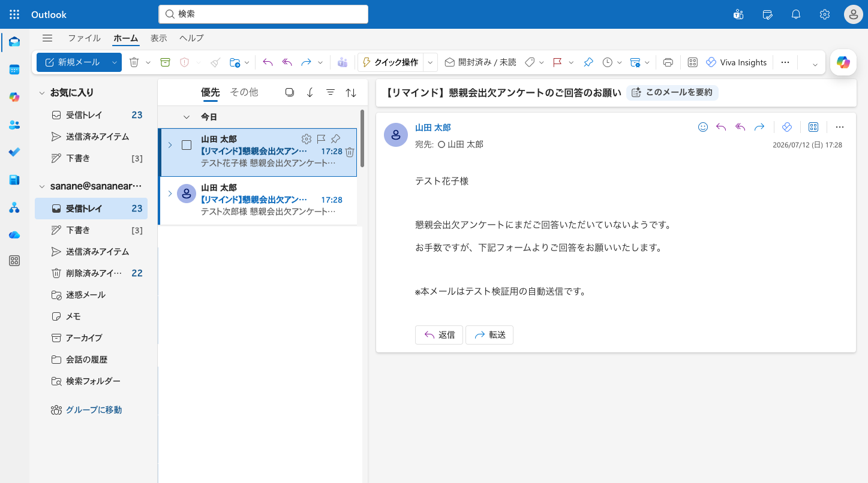Click the Pin icon in ribbon
Screen dimensions: 868x483
588,62
